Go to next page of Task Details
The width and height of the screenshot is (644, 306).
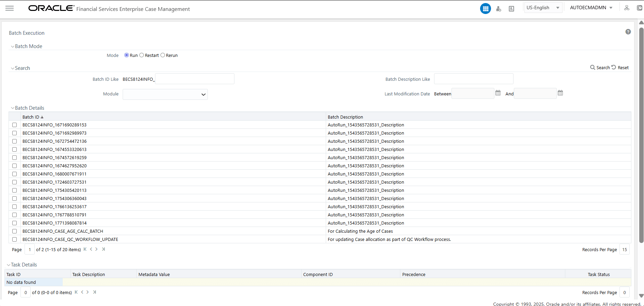coord(88,292)
